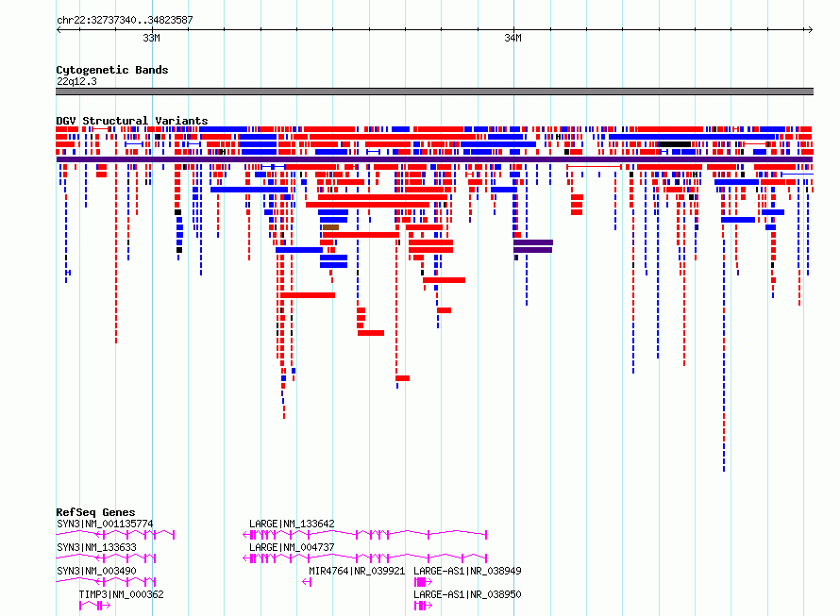Open MIR4764|NR_039921 gene label
The width and height of the screenshot is (840, 616).
357,571
